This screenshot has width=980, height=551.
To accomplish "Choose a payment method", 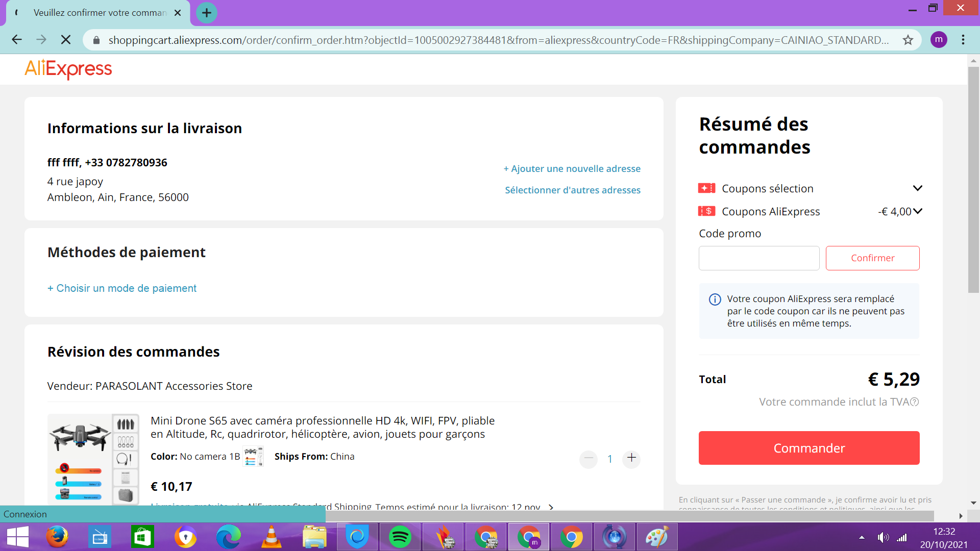I will tap(122, 288).
